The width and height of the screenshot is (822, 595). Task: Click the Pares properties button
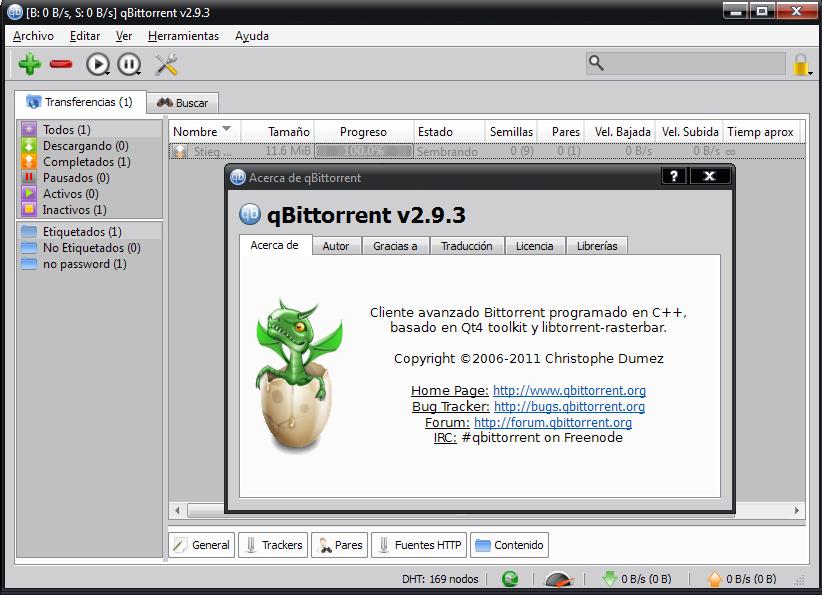pyautogui.click(x=340, y=545)
